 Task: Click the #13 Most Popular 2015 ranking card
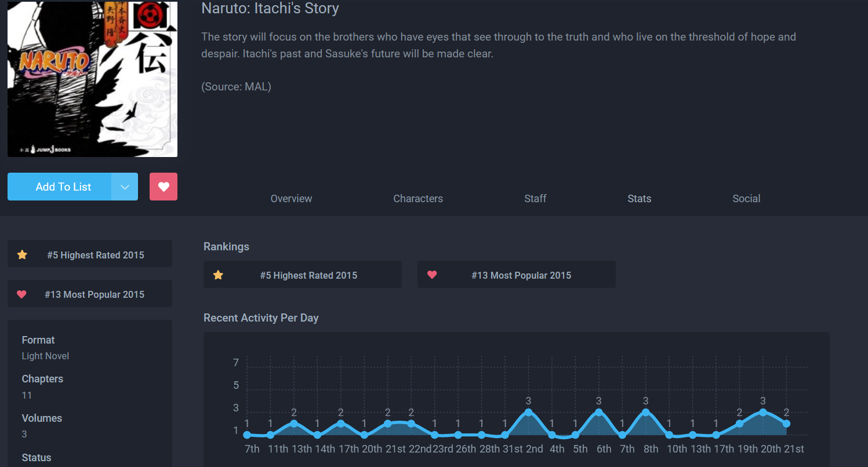[517, 275]
